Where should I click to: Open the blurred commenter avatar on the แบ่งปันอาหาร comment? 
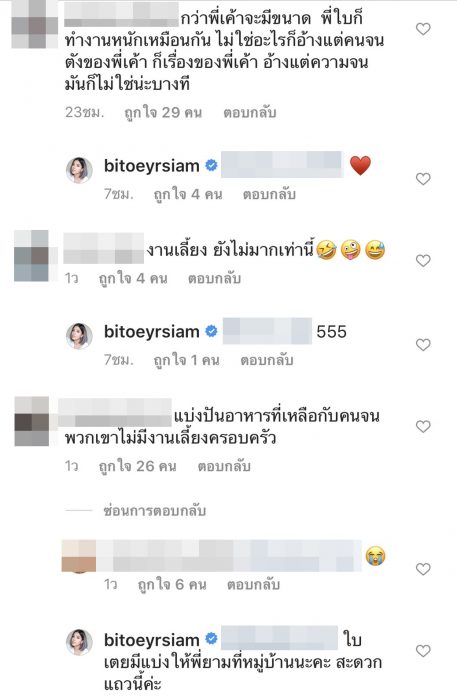(32, 421)
